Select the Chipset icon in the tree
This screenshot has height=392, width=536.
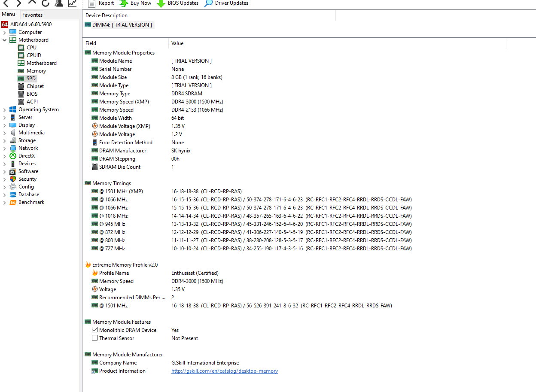click(21, 86)
